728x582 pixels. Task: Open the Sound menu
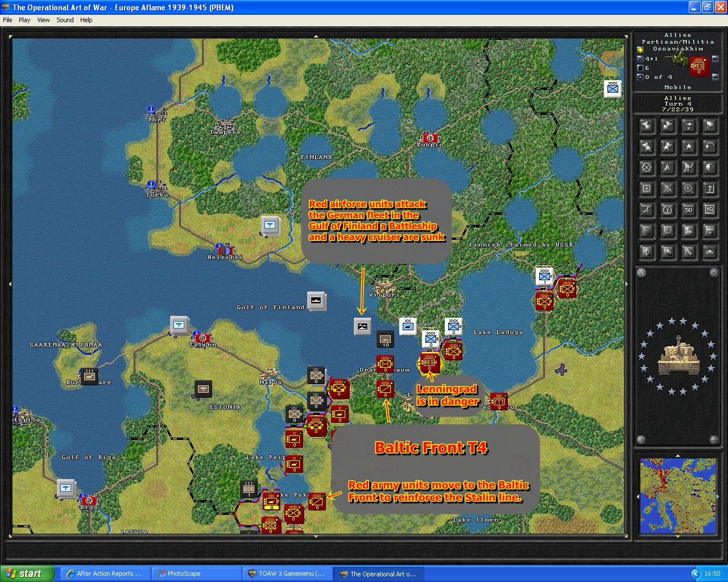pos(65,20)
